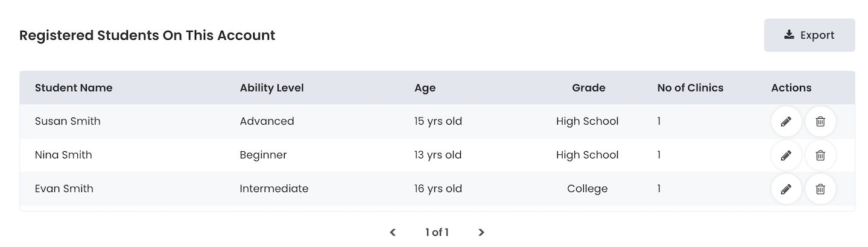Select the Evan Smith row name
The image size is (868, 247).
[x=64, y=189]
